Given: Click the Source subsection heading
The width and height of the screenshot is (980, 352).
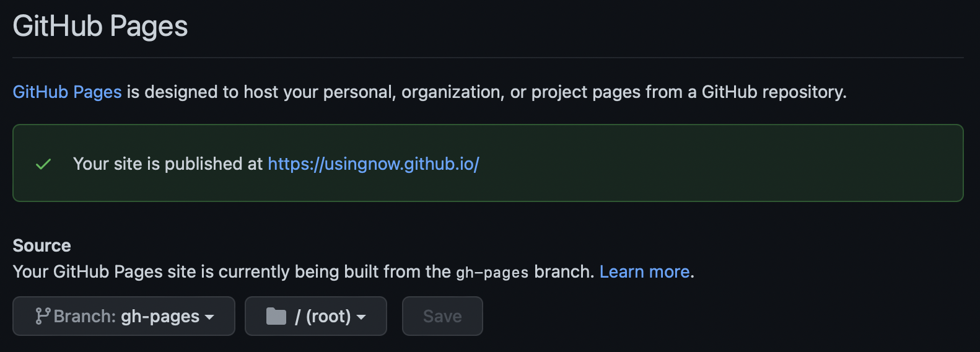Looking at the screenshot, I should point(42,245).
